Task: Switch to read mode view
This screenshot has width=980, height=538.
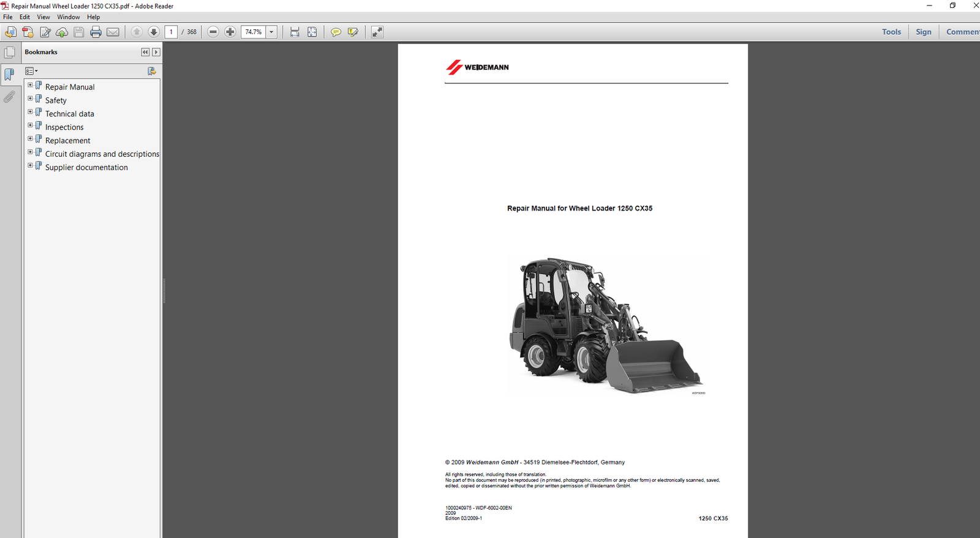Action: (377, 32)
